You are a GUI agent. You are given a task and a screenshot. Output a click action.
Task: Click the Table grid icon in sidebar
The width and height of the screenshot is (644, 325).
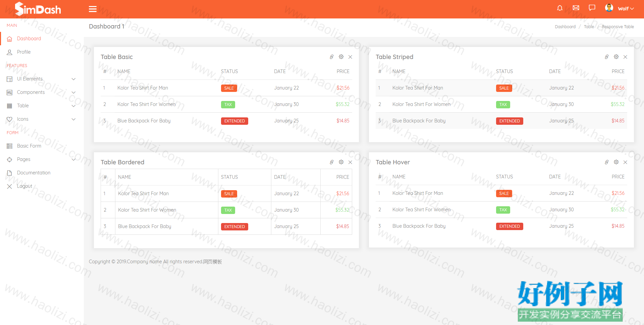coord(10,106)
